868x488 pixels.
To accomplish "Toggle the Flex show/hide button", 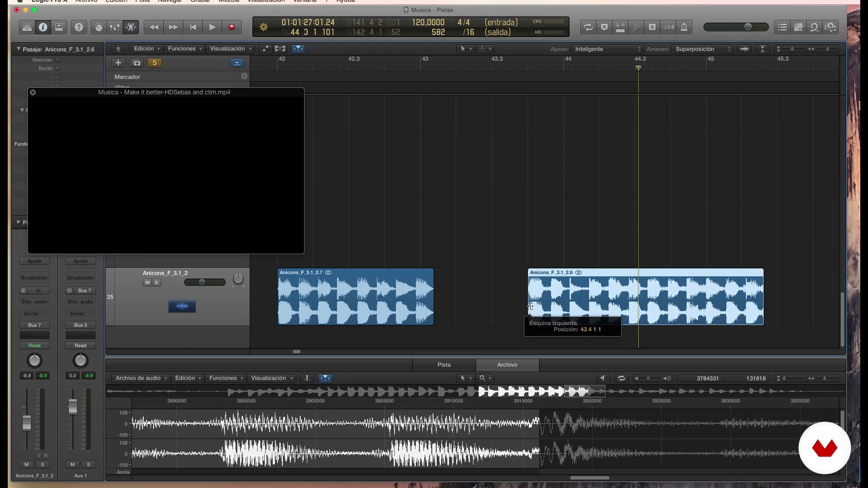I will [280, 49].
